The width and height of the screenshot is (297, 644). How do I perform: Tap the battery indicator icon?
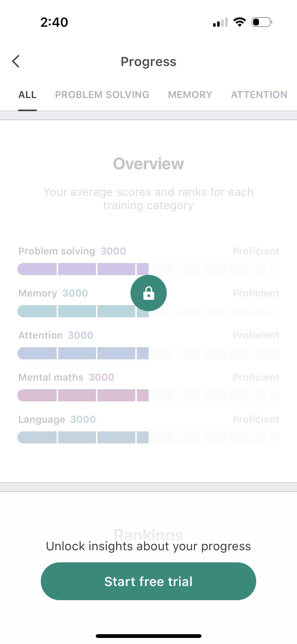coord(262,22)
